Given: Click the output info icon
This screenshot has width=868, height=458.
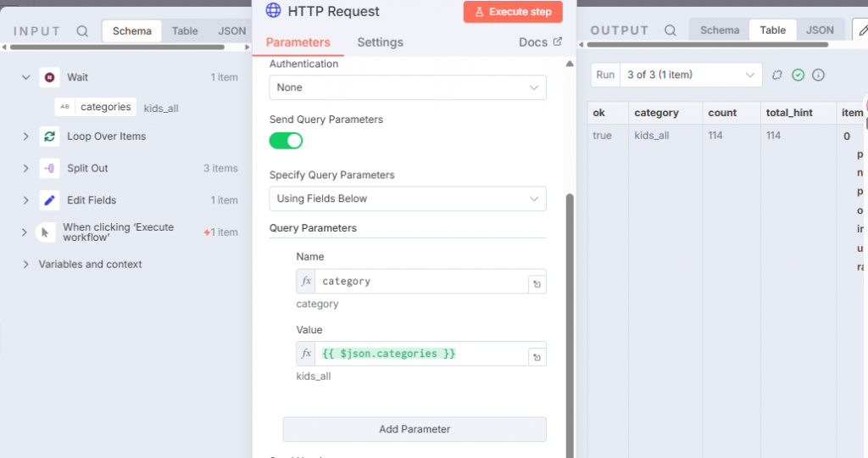Looking at the screenshot, I should click(818, 75).
